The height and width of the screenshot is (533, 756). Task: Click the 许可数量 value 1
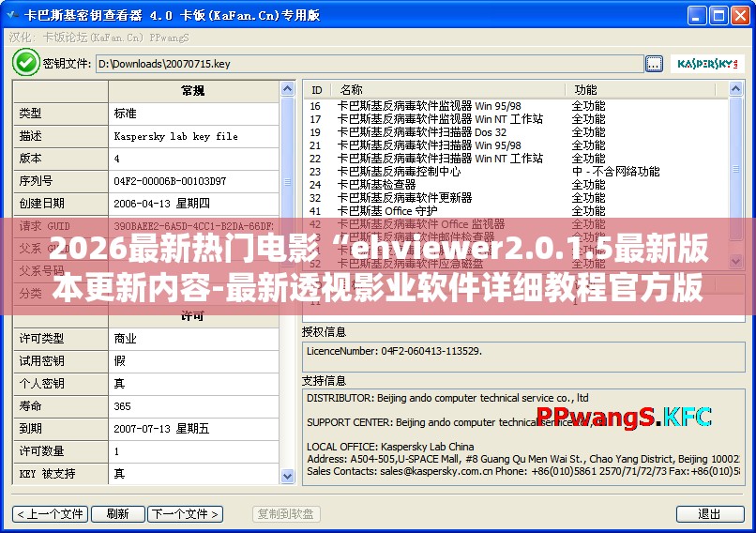tap(116, 451)
